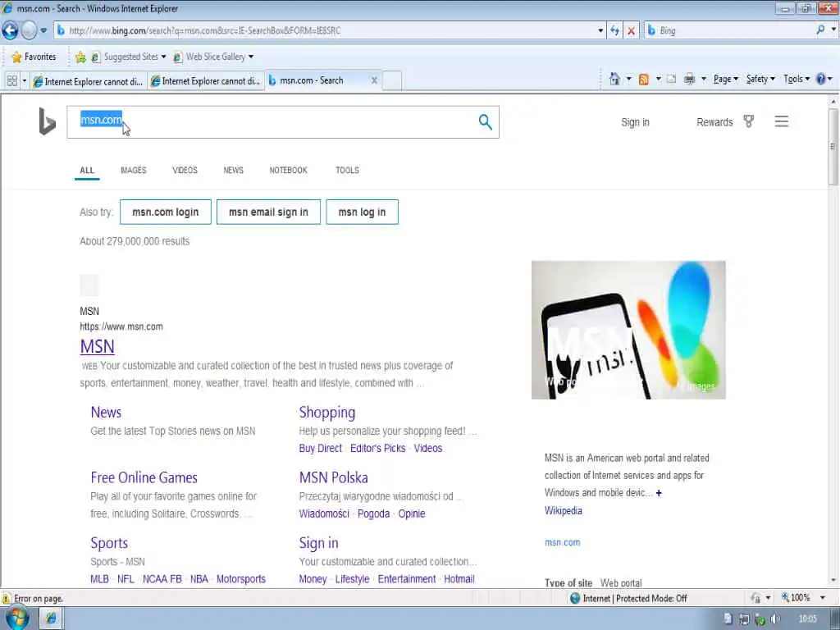Open the recent pages dropdown arrow

point(43,30)
